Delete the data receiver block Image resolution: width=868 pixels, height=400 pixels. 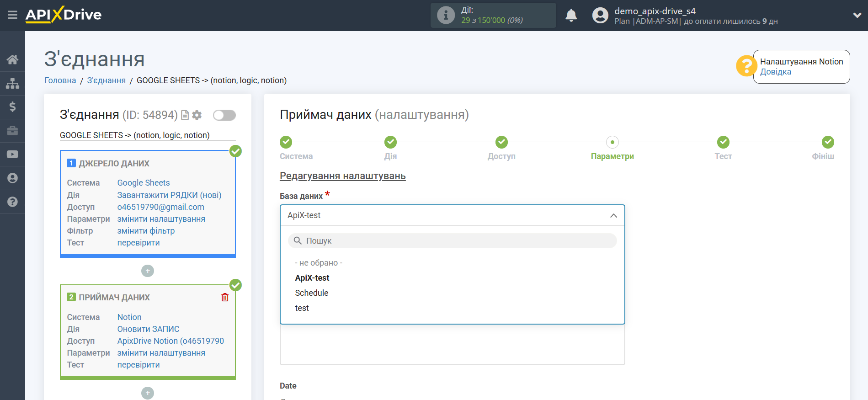(x=225, y=297)
